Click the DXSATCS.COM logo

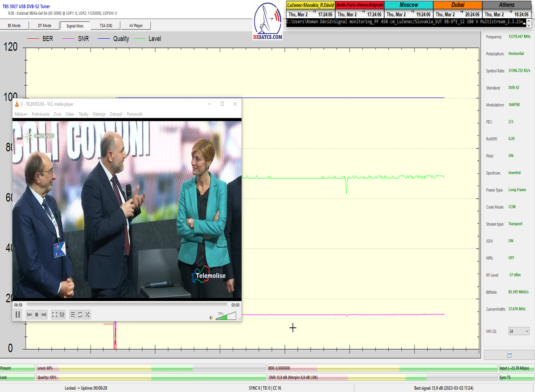[x=268, y=21]
